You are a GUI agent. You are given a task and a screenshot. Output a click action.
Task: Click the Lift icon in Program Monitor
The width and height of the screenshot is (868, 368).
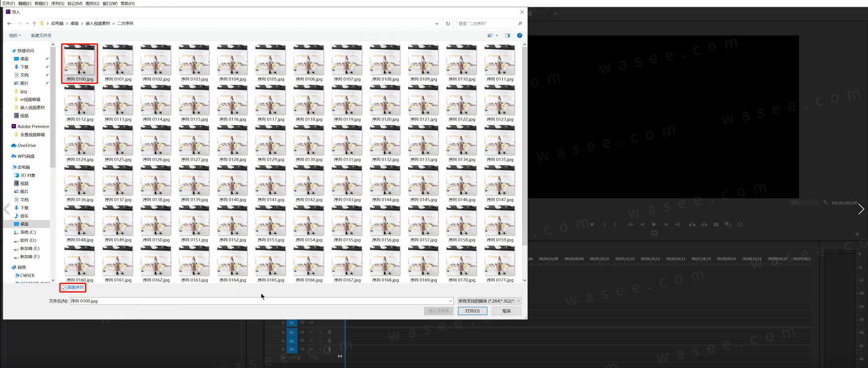tap(692, 224)
